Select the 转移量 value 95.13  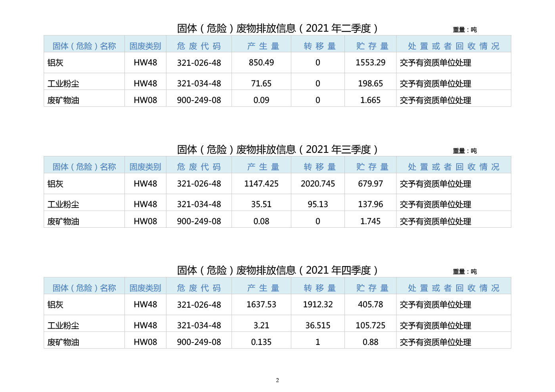[318, 204]
